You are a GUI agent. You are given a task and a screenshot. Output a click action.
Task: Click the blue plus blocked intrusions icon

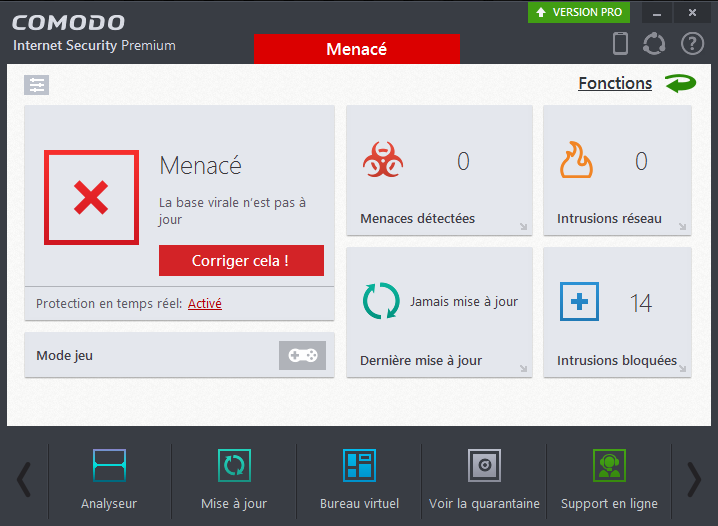pos(579,301)
